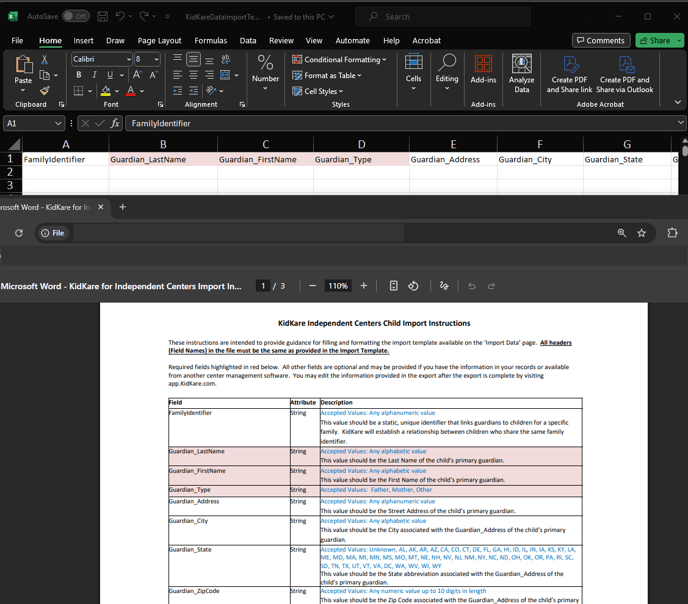Switch to the Formulas tab
The image size is (688, 604).
[x=211, y=40]
